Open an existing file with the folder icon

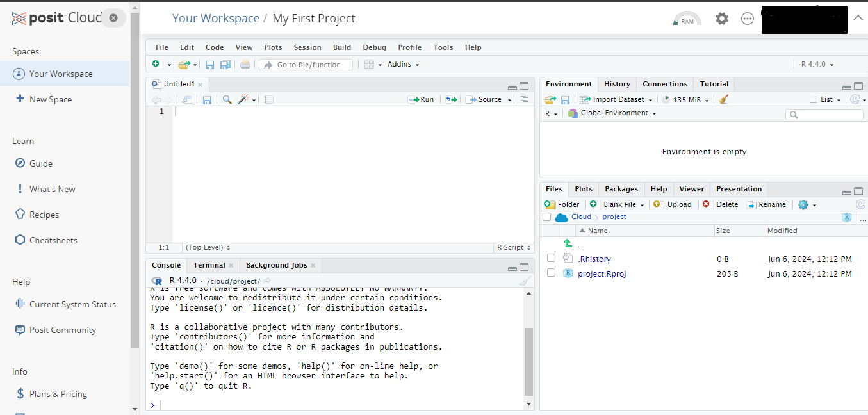click(184, 65)
